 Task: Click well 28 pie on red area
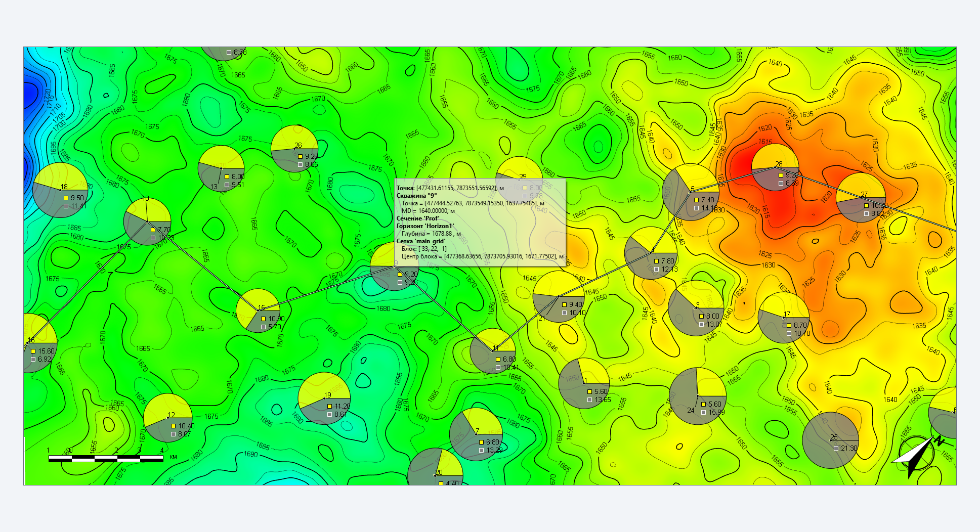pyautogui.click(x=775, y=167)
